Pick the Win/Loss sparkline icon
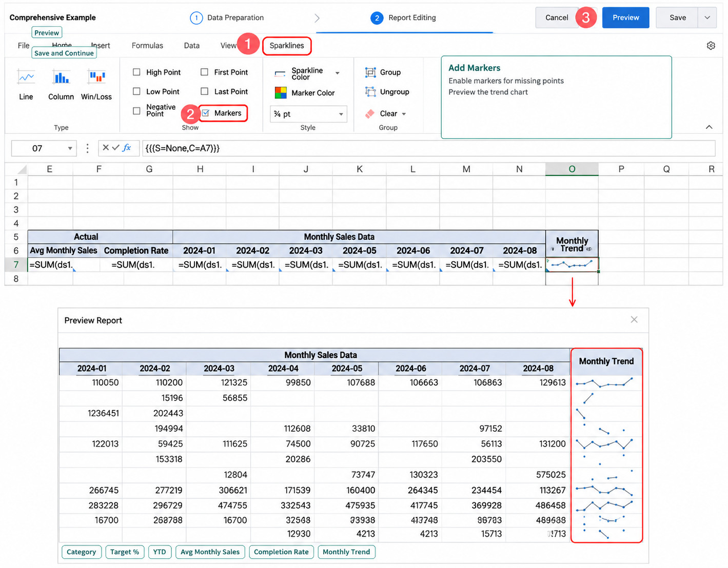This screenshot has height=568, width=728. [96, 77]
